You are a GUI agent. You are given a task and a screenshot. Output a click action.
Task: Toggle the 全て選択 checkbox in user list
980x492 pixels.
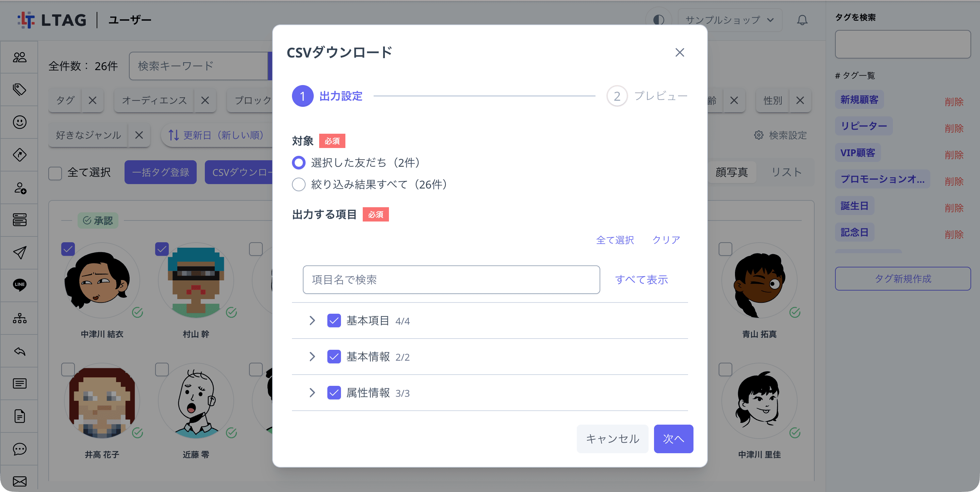coord(55,173)
